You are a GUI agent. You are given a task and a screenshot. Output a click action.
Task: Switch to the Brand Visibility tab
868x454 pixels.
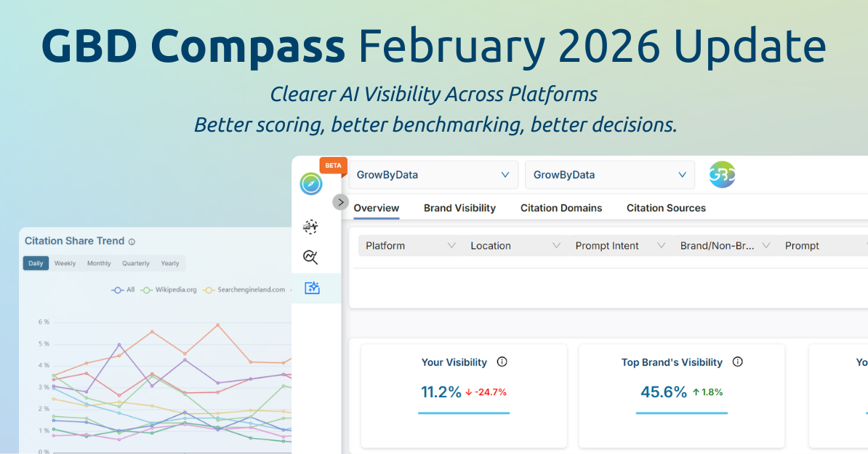[x=459, y=208]
